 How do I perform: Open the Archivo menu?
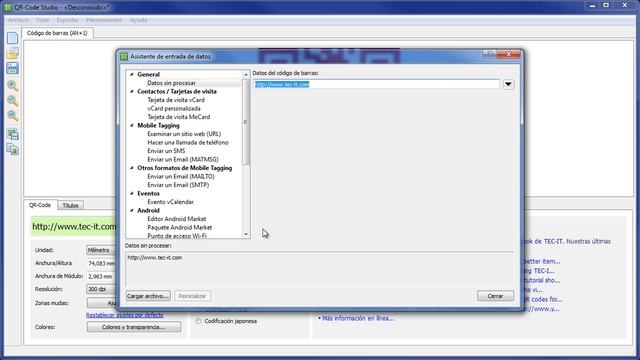click(x=18, y=20)
